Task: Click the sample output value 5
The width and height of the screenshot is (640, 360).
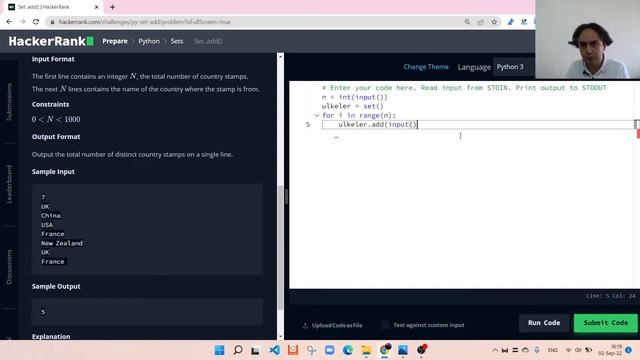Action: point(43,312)
